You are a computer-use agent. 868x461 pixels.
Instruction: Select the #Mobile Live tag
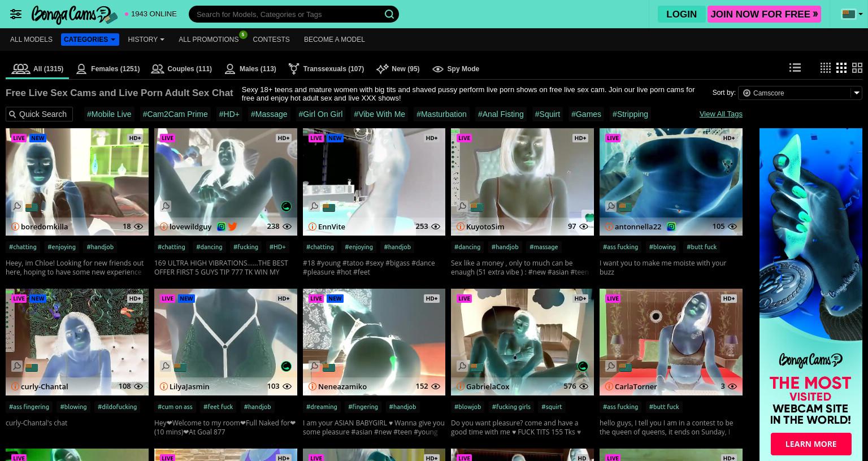click(x=109, y=114)
